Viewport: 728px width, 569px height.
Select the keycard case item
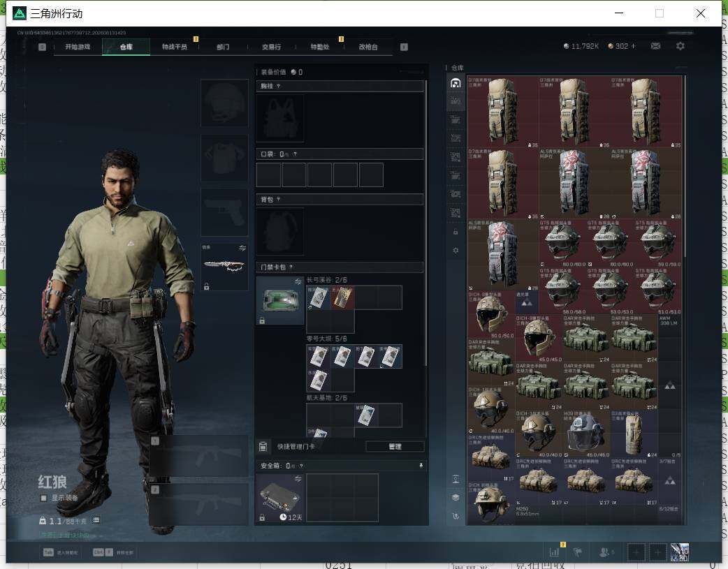click(280, 300)
